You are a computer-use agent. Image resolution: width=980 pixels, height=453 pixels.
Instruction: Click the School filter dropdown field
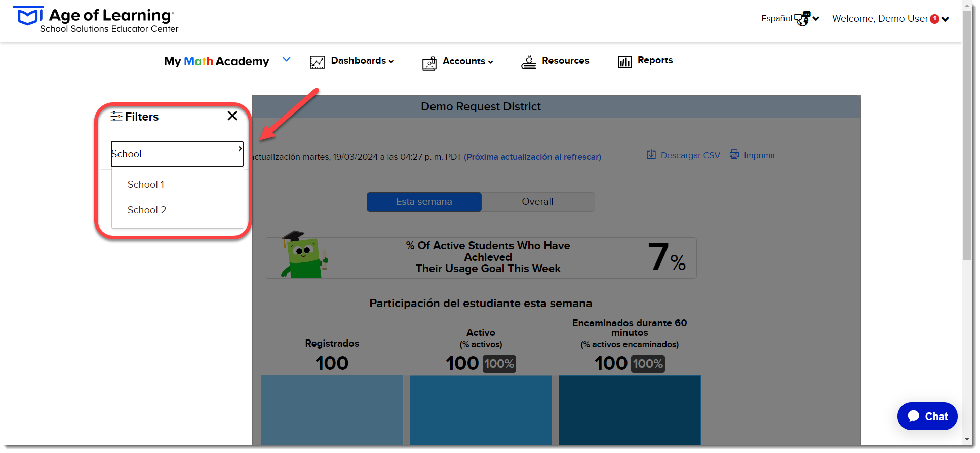pos(177,154)
